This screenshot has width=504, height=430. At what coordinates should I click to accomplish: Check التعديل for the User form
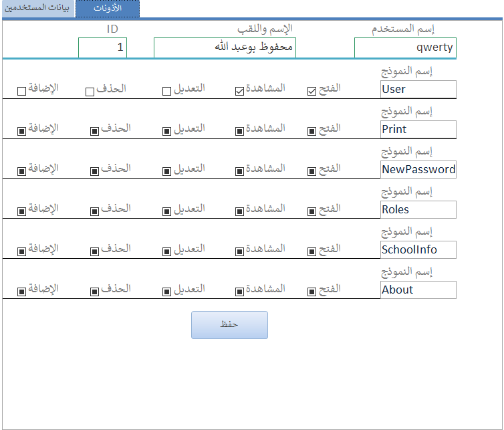(x=167, y=92)
